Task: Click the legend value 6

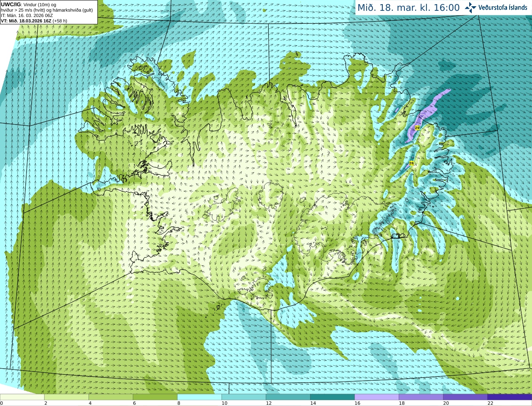Action: tap(135, 403)
